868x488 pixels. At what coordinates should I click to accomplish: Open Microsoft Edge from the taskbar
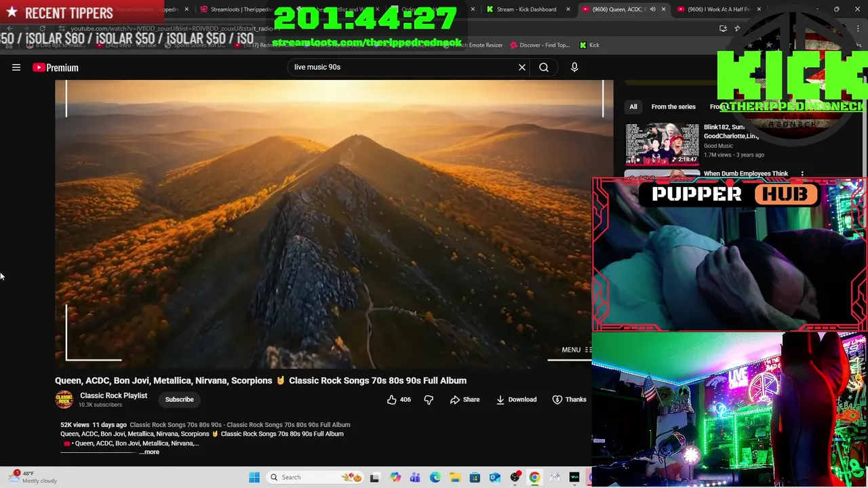(435, 477)
